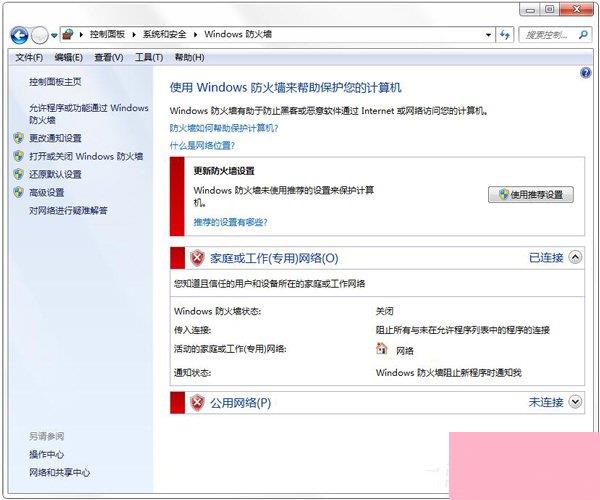Image resolution: width=600 pixels, height=500 pixels.
Task: Maximize the firewall window
Action: (549, 9)
